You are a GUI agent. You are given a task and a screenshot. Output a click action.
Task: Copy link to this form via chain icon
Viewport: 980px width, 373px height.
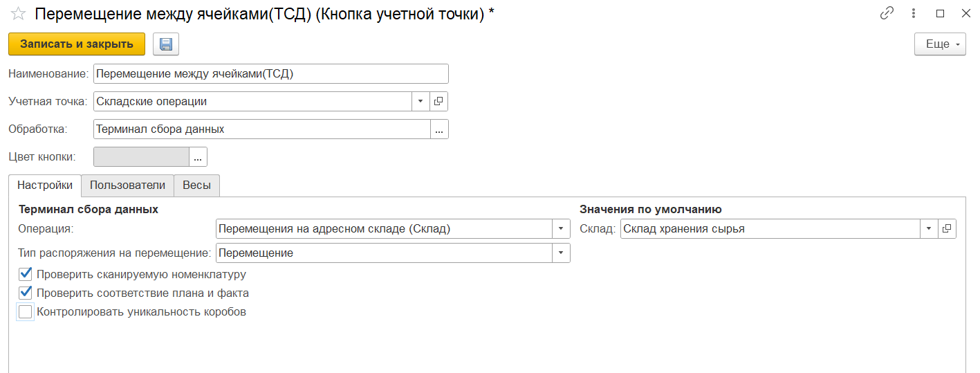point(886,14)
